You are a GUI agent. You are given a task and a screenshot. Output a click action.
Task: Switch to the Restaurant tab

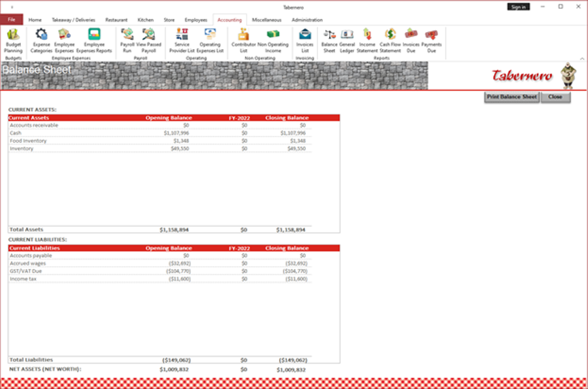[116, 20]
